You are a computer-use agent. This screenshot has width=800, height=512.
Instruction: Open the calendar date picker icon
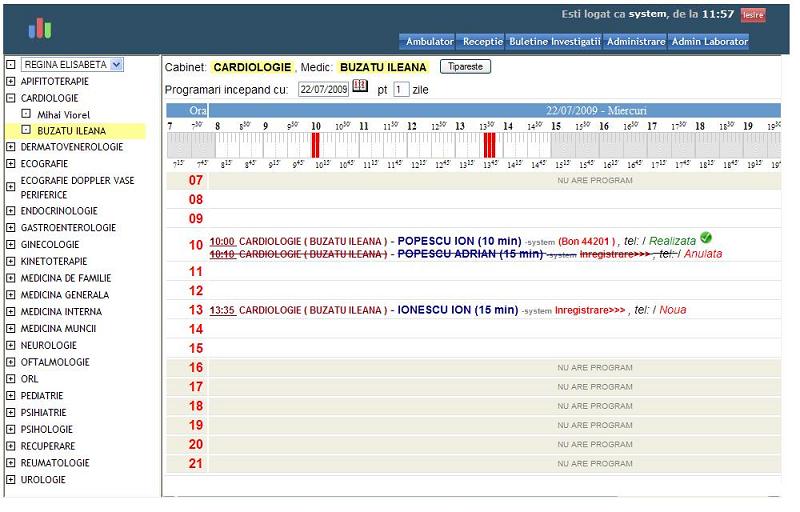point(360,87)
